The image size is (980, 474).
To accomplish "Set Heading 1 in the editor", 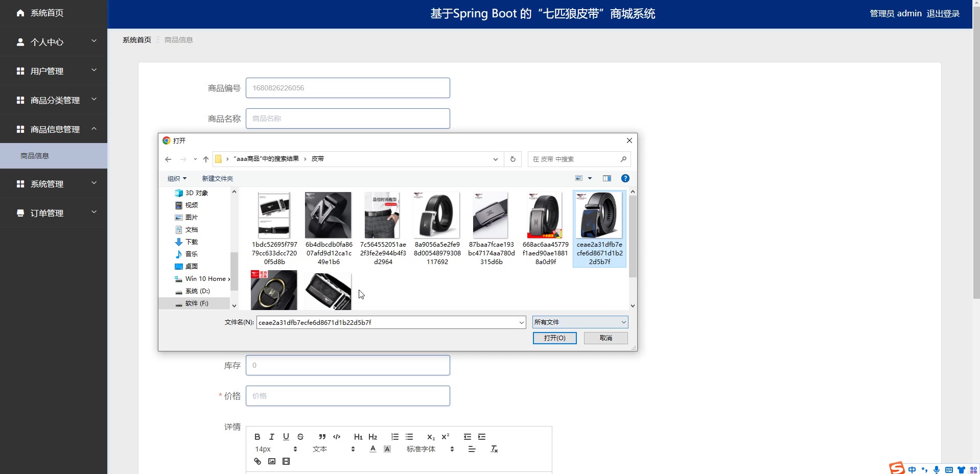I will click(358, 437).
